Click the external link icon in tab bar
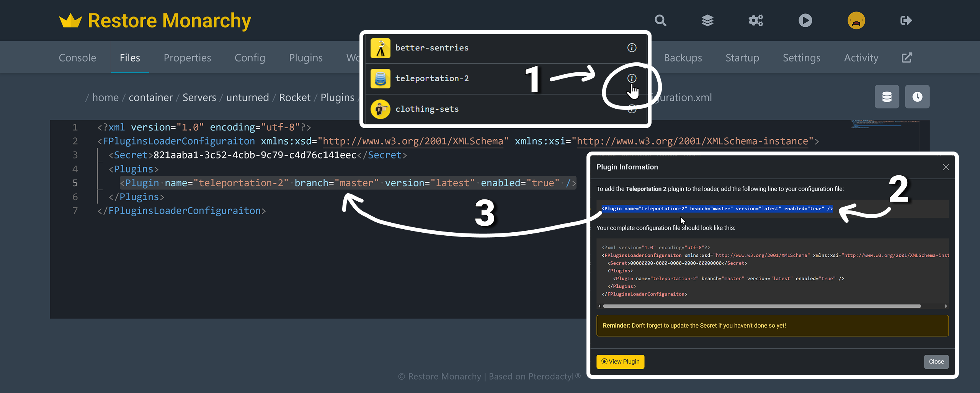The height and width of the screenshot is (393, 980). click(x=907, y=58)
